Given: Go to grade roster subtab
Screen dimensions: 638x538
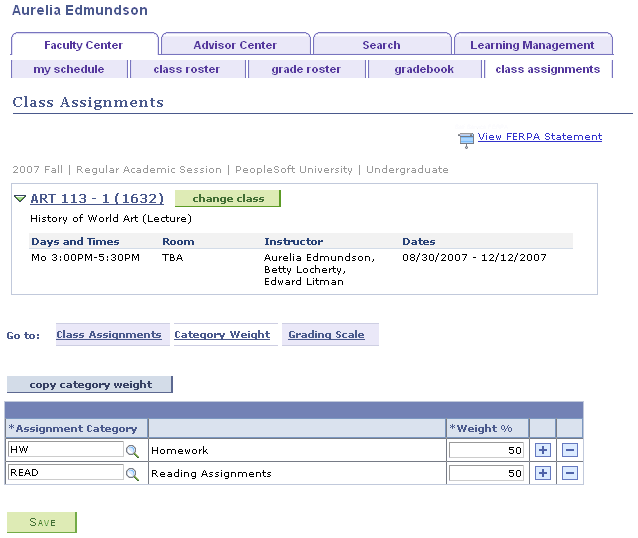Looking at the screenshot, I should click(306, 69).
